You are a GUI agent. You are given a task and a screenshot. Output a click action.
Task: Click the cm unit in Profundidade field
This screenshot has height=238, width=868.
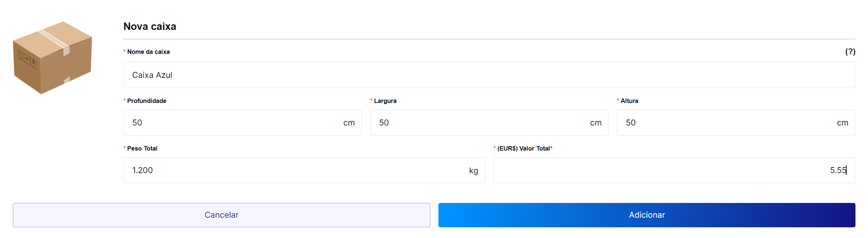[349, 123]
